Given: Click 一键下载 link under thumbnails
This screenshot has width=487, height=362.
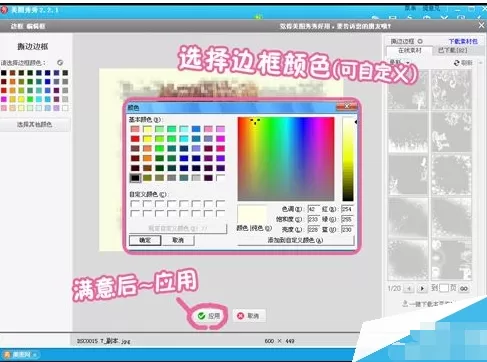Looking at the screenshot, I should (x=428, y=304).
